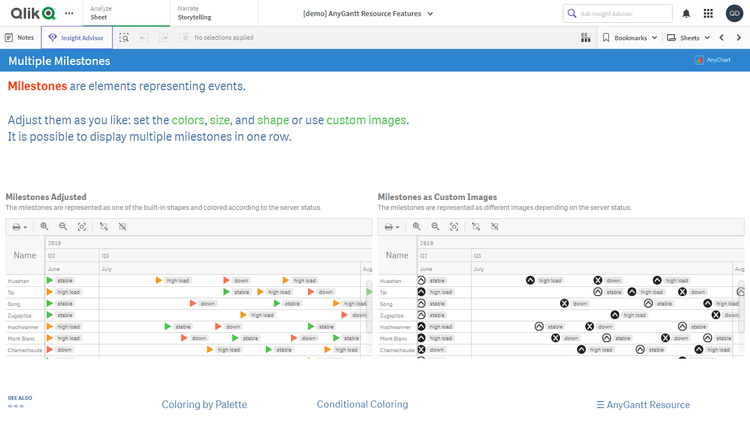The height and width of the screenshot is (422, 750).
Task: Zoom out on the Milestones Adjusted chart
Action: 63,227
